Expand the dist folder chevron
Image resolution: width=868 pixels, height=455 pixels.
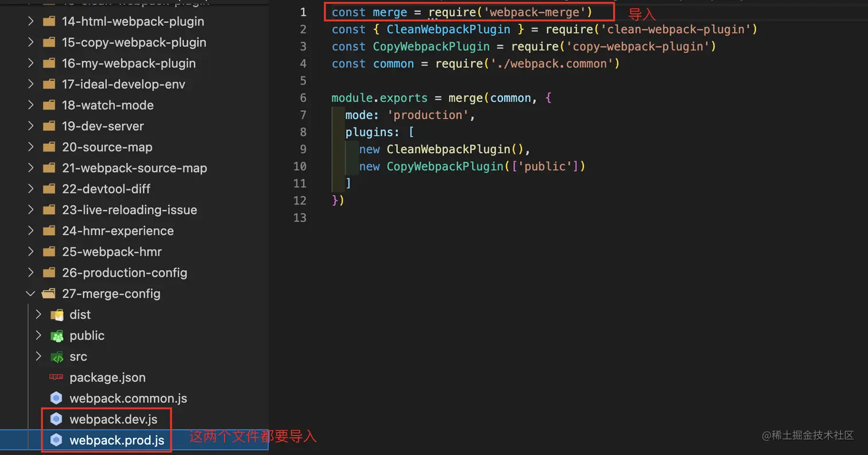tap(38, 314)
